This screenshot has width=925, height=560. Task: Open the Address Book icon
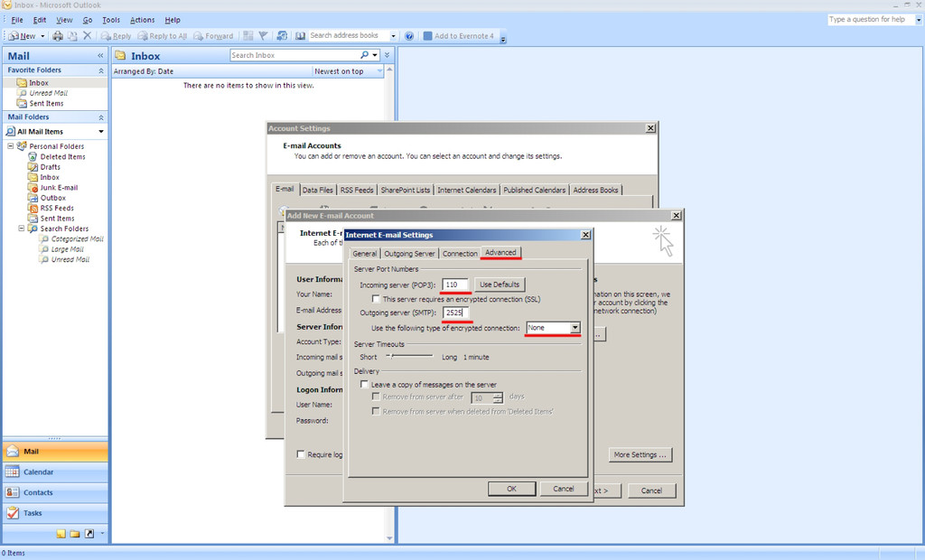pyautogui.click(x=300, y=36)
